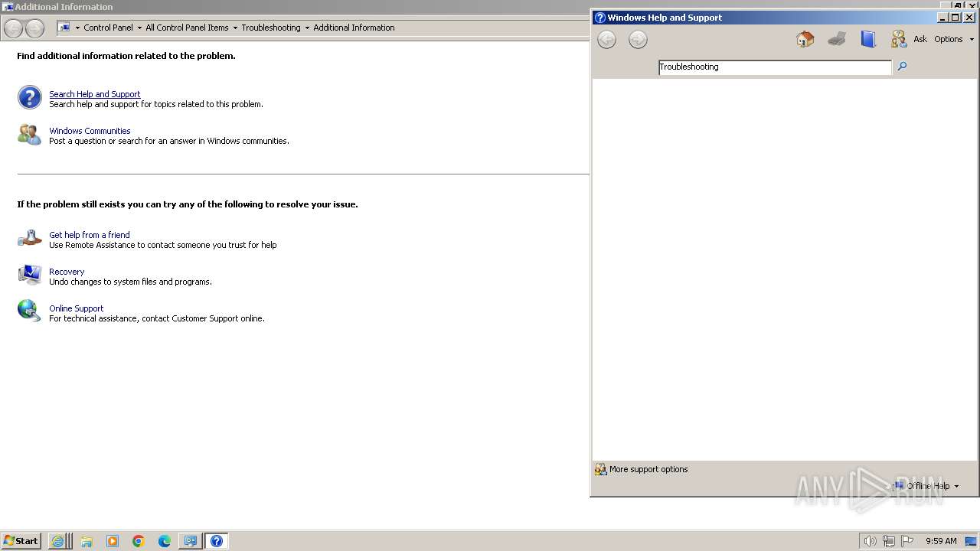Click All Control Panel Items breadcrumb
This screenshot has width=980, height=551.
[187, 28]
